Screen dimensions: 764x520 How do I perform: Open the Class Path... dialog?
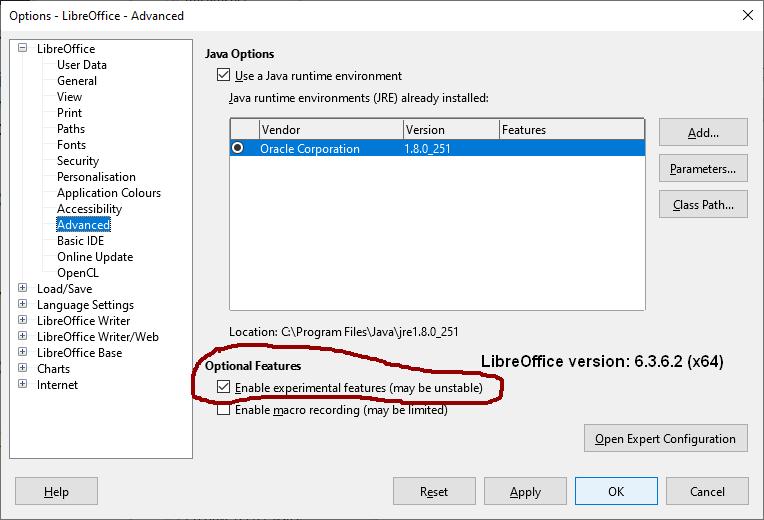click(x=703, y=205)
